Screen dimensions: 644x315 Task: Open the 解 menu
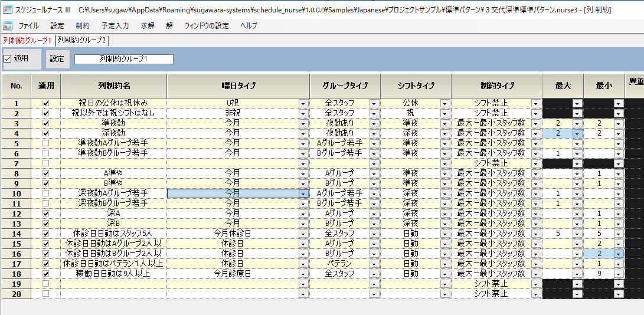point(169,26)
